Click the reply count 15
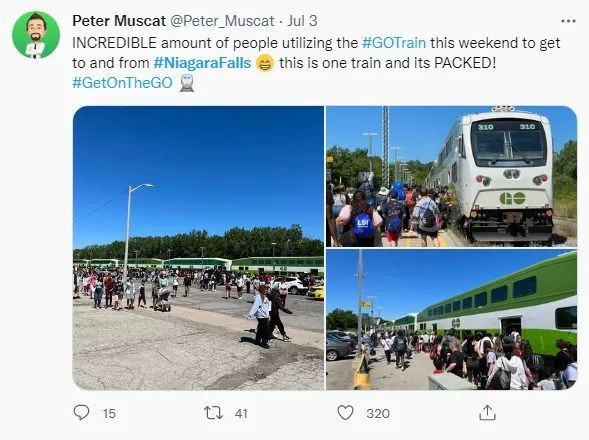Screen dimensions: 589x440 tap(109, 413)
